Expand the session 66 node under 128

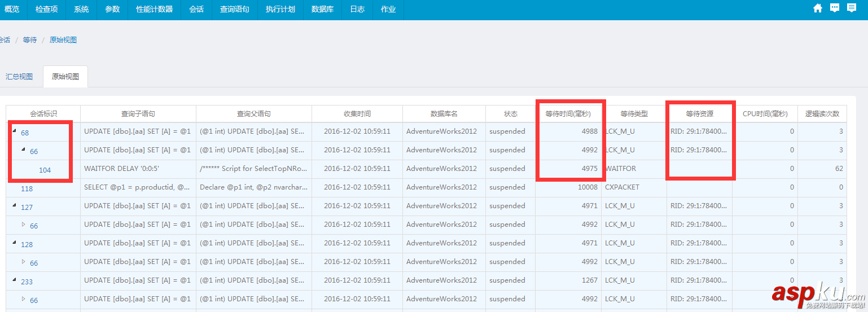24,262
